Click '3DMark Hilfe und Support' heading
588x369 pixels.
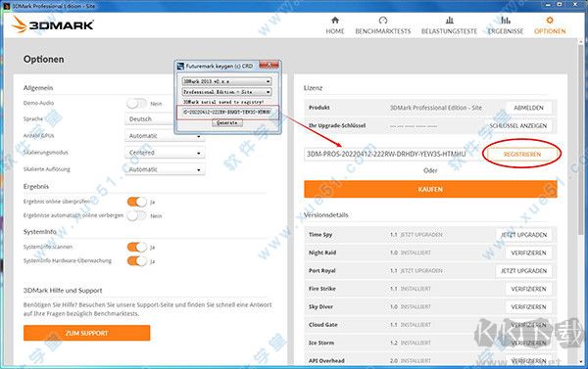pyautogui.click(x=63, y=291)
